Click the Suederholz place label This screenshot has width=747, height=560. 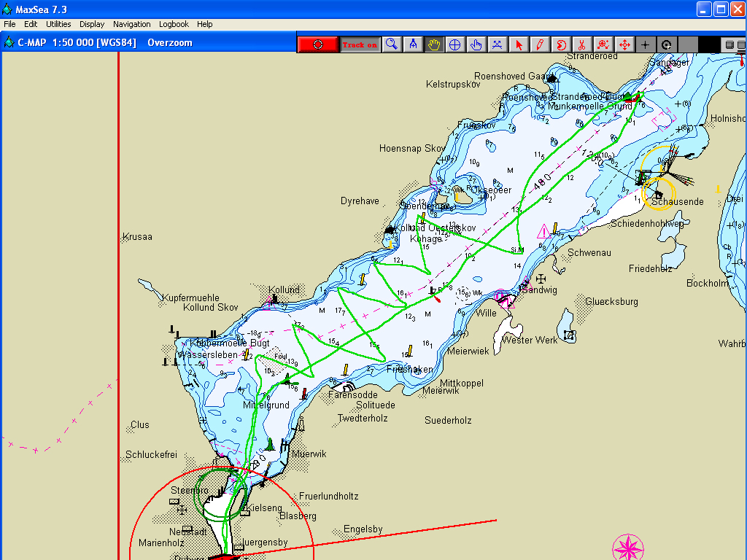tap(448, 421)
